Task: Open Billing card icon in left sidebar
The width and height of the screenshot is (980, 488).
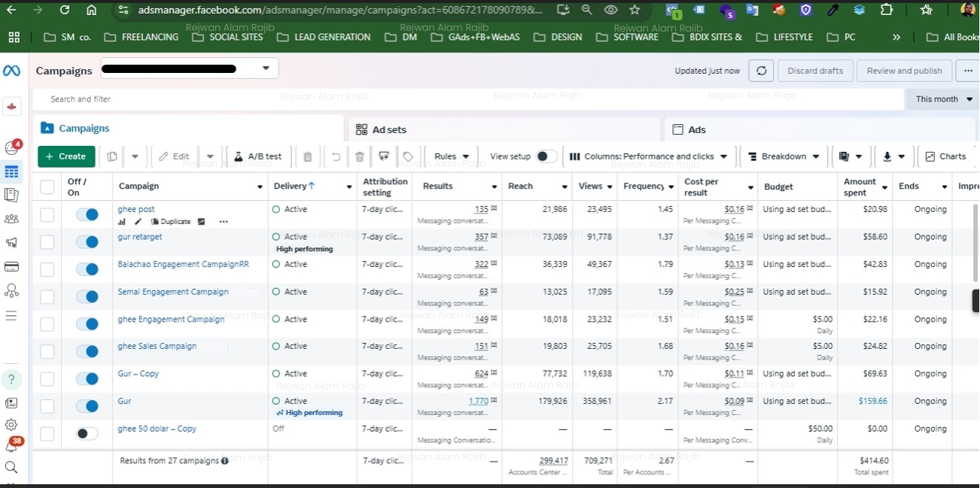Action: [11, 266]
